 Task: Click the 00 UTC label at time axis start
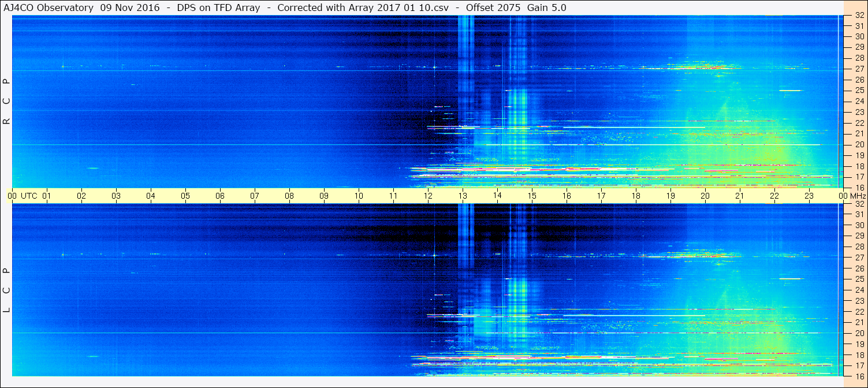[12, 196]
